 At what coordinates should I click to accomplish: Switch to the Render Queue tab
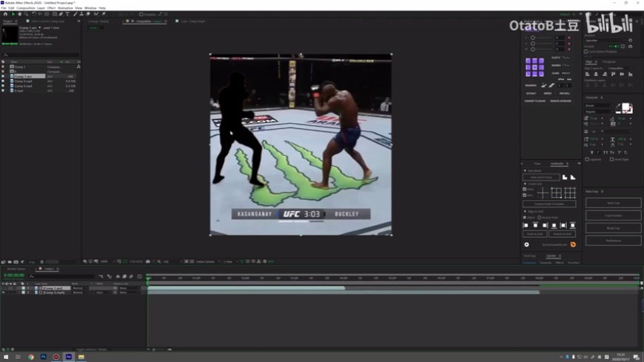[x=16, y=269]
